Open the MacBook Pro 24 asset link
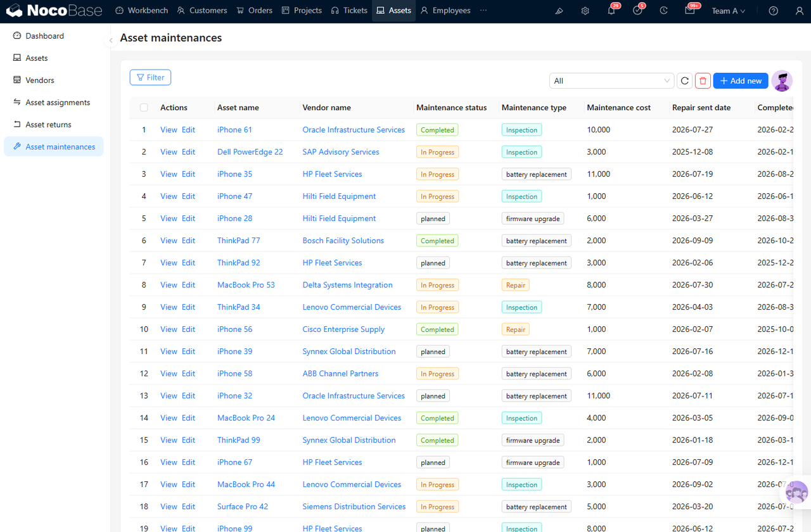The height and width of the screenshot is (532, 811). tap(246, 418)
